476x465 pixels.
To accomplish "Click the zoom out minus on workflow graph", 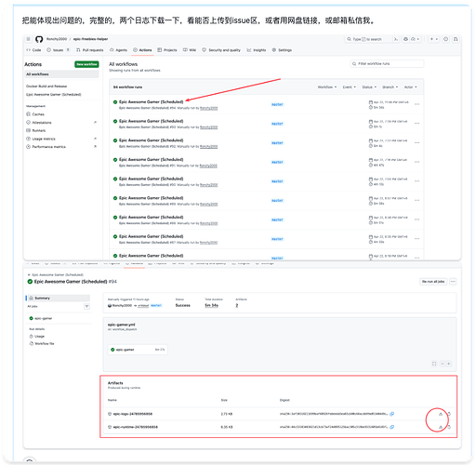I will [443, 364].
